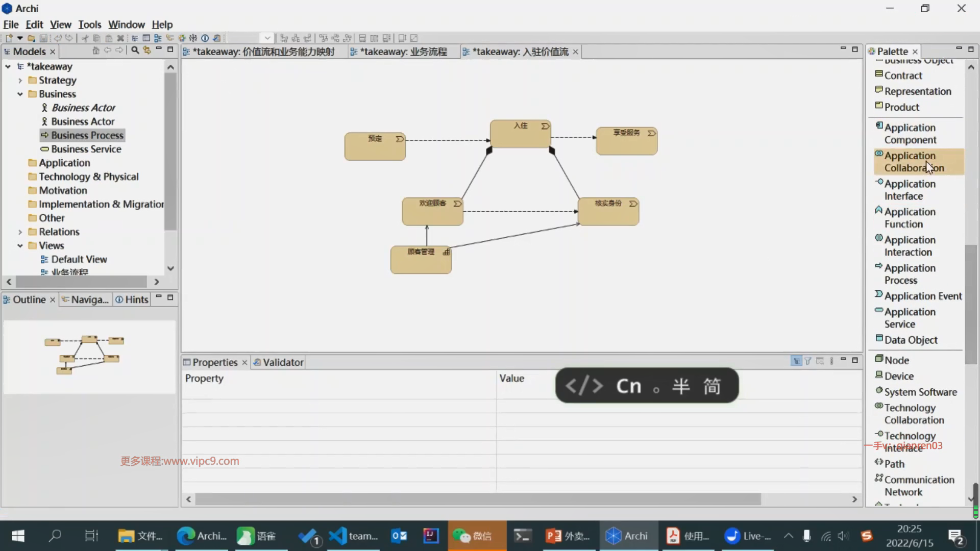This screenshot has height=551, width=980.
Task: Click the Open model folder icon
Action: [31, 38]
